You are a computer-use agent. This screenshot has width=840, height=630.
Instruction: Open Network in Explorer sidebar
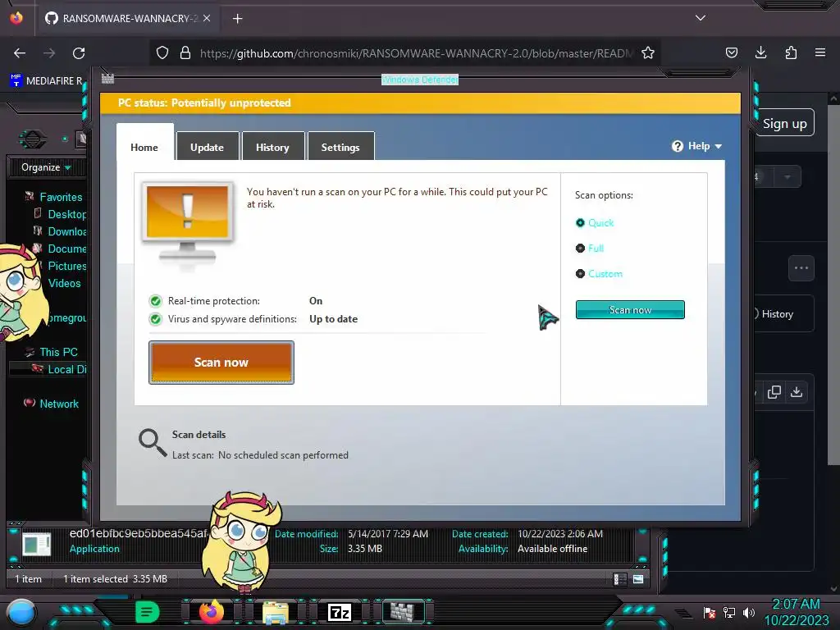(52, 404)
